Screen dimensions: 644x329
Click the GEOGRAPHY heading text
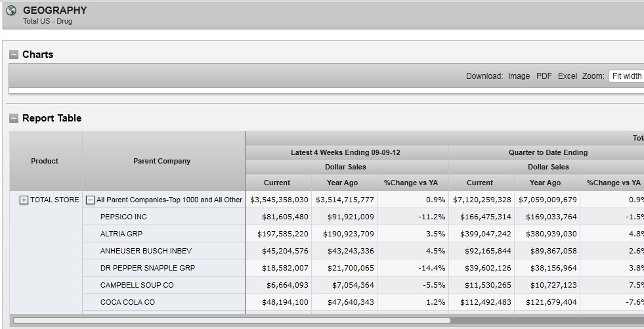tap(54, 11)
